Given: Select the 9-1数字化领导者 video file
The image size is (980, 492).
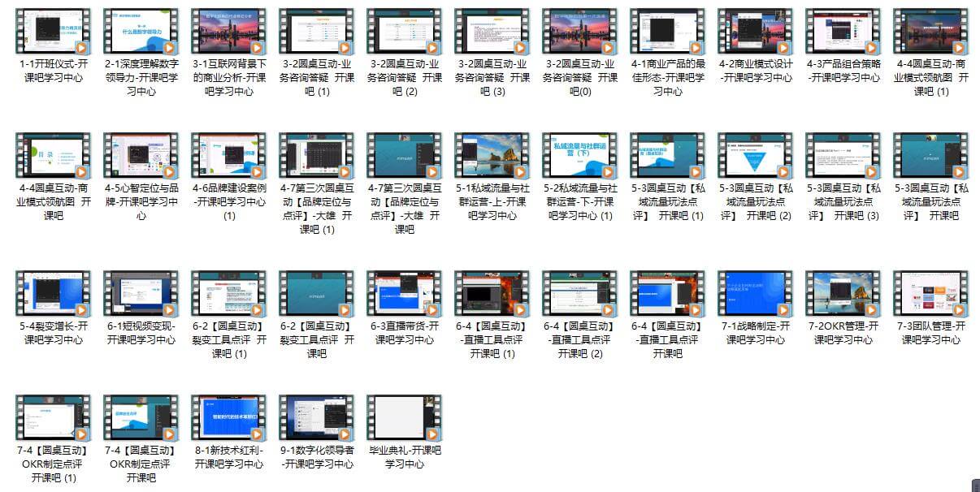Looking at the screenshot, I should 317,417.
